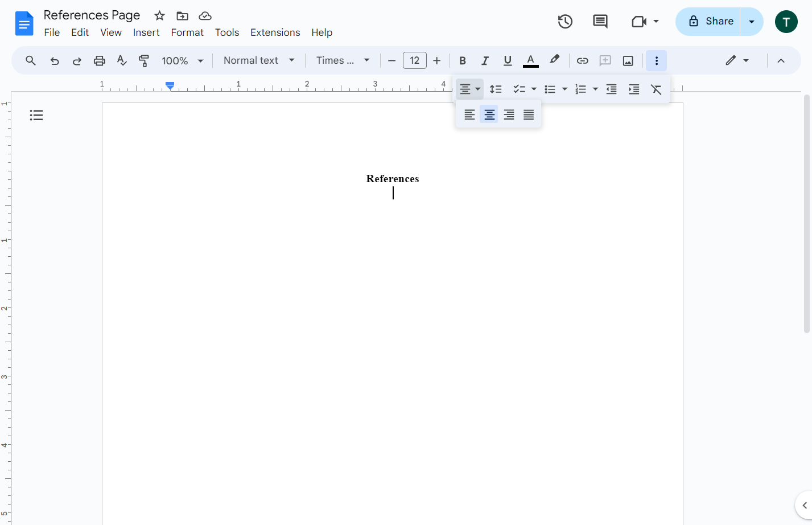Image resolution: width=812 pixels, height=525 pixels.
Task: Toggle italic formatting
Action: click(485, 60)
